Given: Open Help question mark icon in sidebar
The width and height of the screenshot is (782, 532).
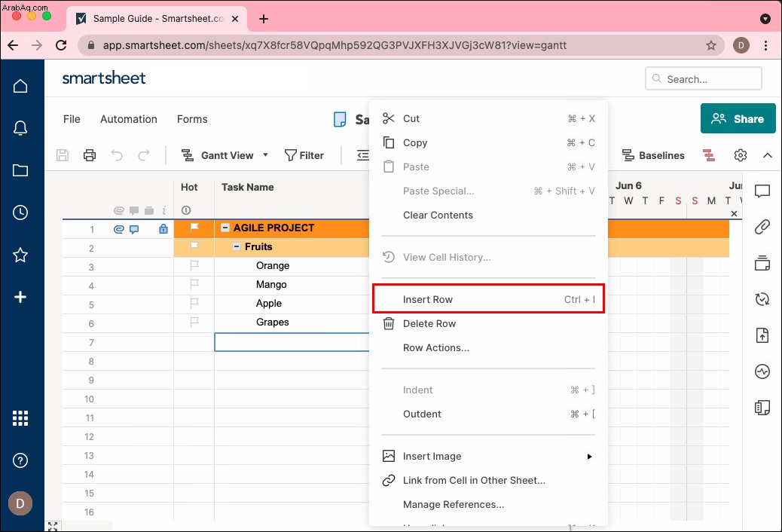Looking at the screenshot, I should coord(20,460).
